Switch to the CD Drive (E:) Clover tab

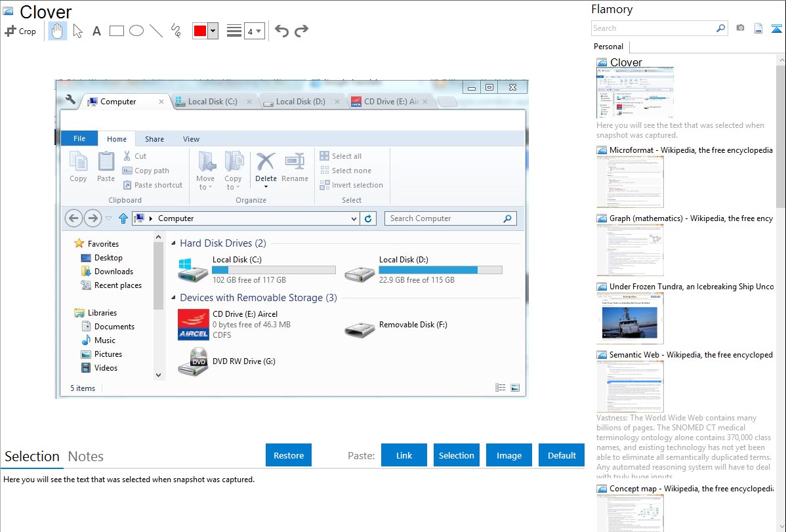(391, 101)
